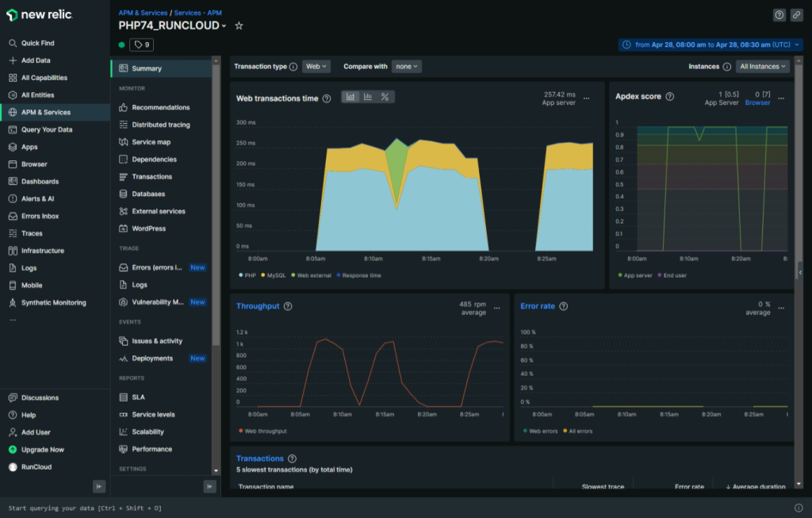Click the info icon in the query bar

click(798, 508)
